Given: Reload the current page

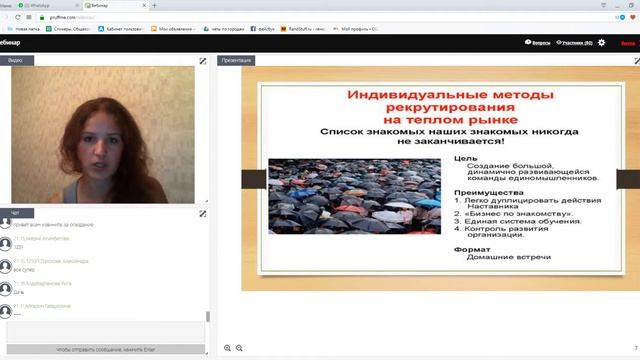Looking at the screenshot, I should [18, 17].
